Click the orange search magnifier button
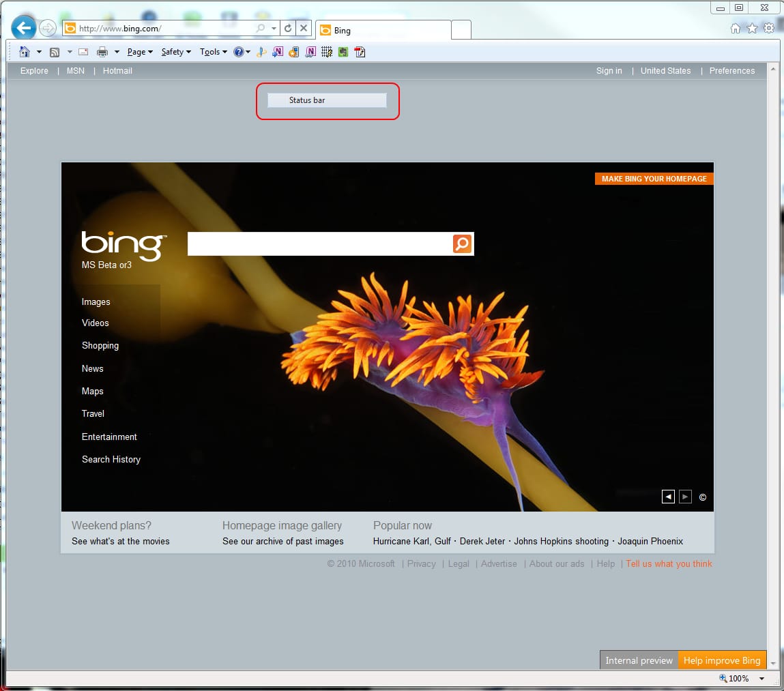The height and width of the screenshot is (691, 784). (462, 244)
